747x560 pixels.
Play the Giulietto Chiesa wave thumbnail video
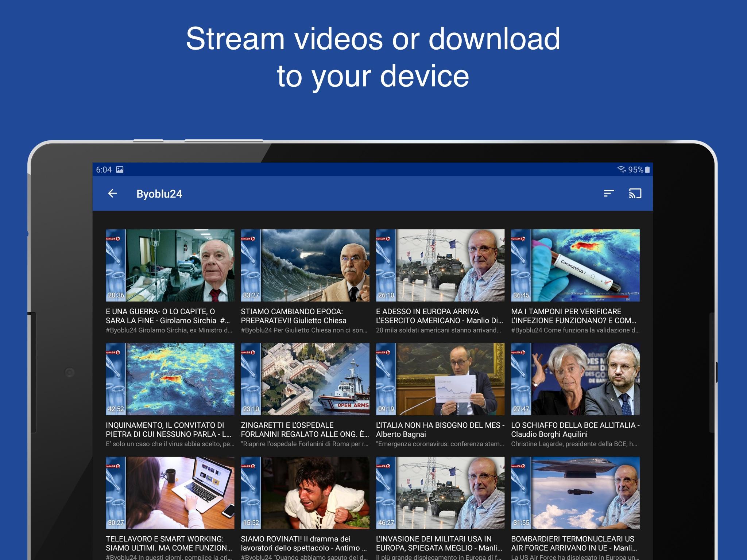tap(305, 265)
